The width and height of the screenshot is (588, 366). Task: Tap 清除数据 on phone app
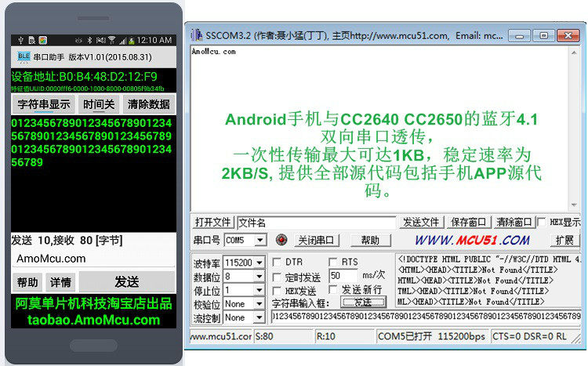pyautogui.click(x=149, y=104)
